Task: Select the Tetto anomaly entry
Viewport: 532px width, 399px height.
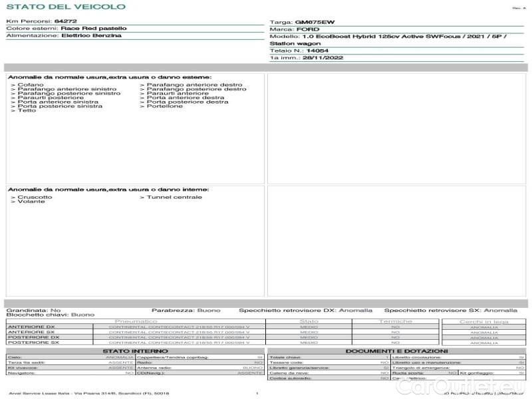Action: click(27, 110)
